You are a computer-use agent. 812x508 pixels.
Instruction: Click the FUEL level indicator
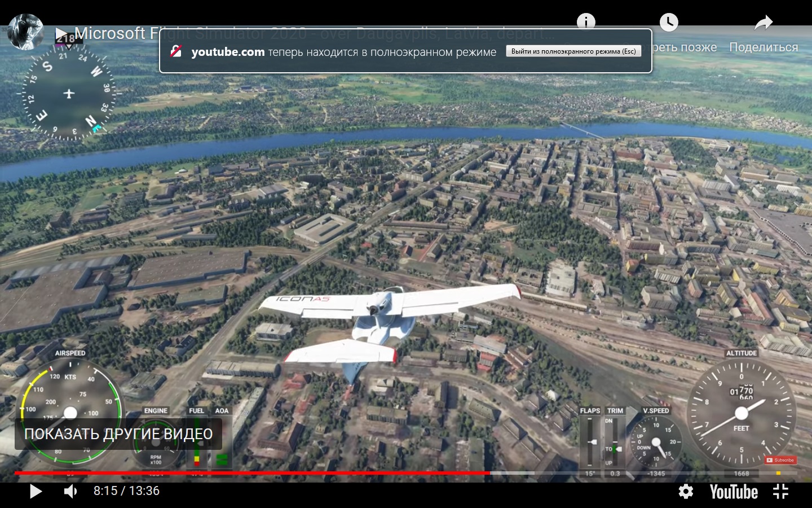pos(197,442)
